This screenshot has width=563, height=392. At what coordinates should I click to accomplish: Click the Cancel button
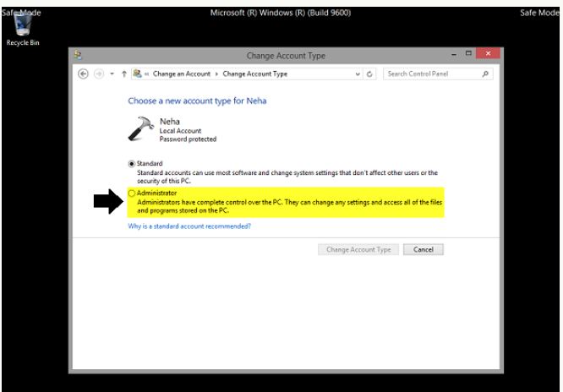pyautogui.click(x=424, y=249)
